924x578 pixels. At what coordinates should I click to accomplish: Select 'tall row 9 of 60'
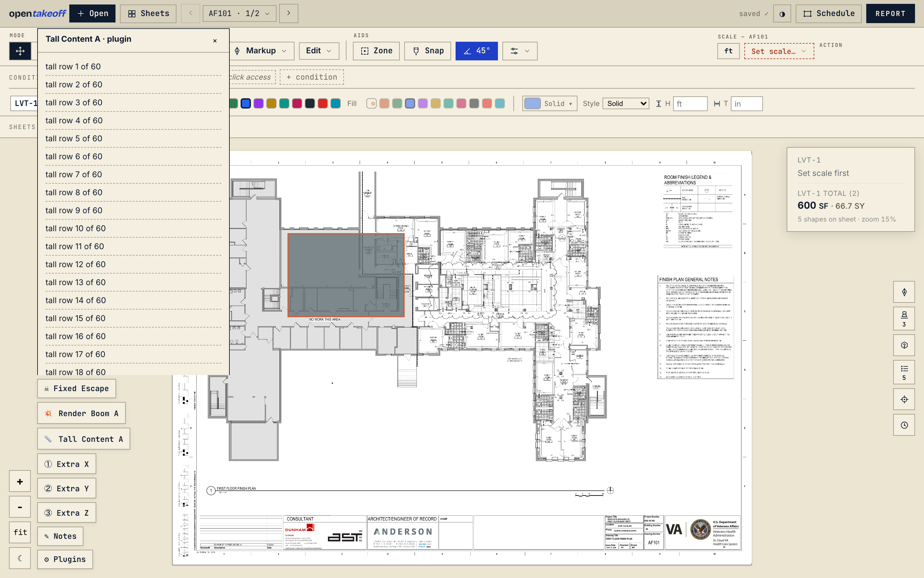click(133, 210)
